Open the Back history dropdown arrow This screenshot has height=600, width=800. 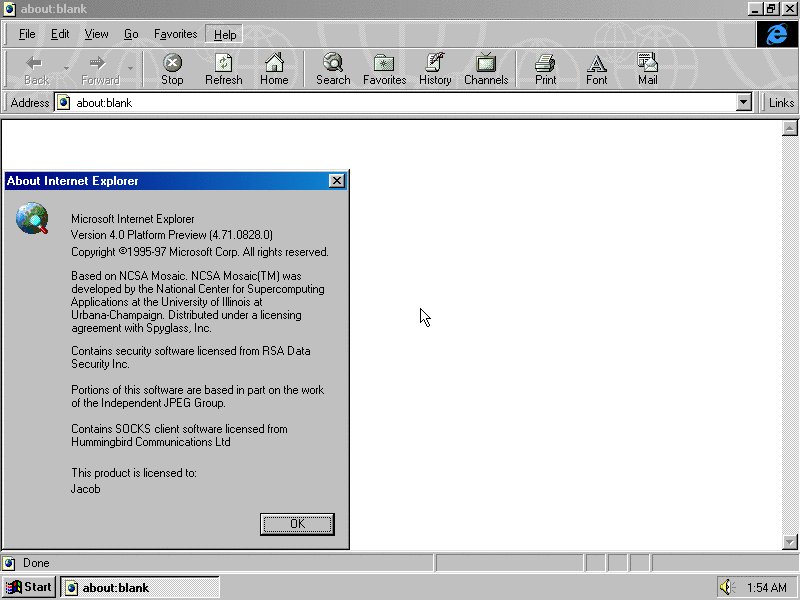[66, 69]
